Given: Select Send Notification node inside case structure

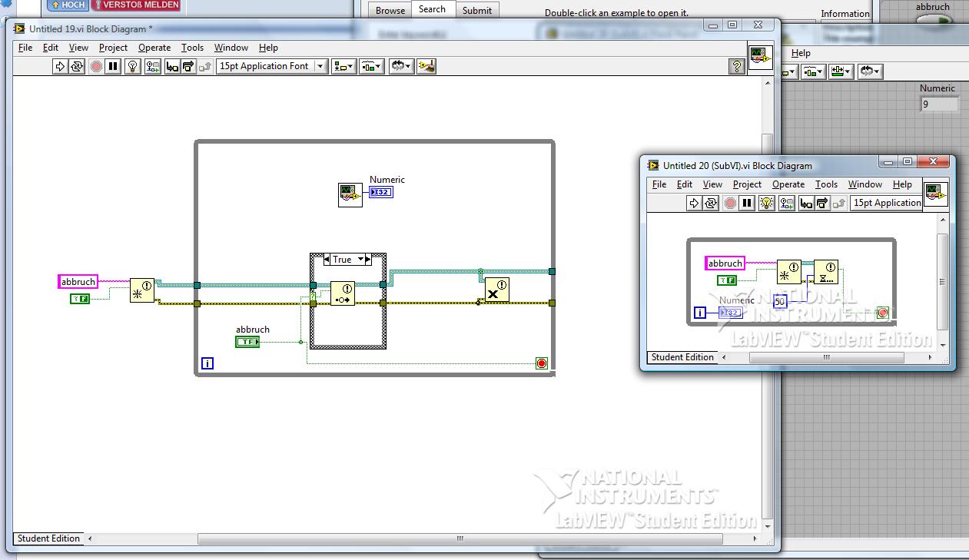Looking at the screenshot, I should [x=343, y=293].
